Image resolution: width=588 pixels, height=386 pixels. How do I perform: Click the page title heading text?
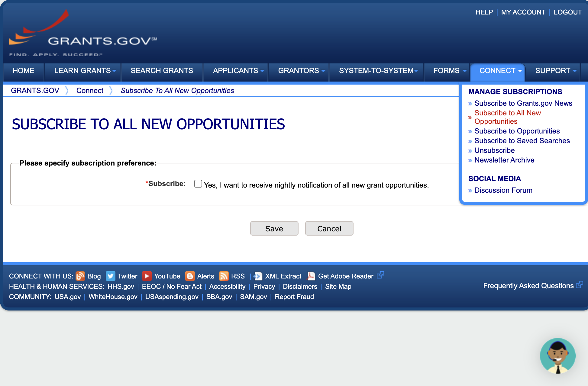pyautogui.click(x=148, y=124)
